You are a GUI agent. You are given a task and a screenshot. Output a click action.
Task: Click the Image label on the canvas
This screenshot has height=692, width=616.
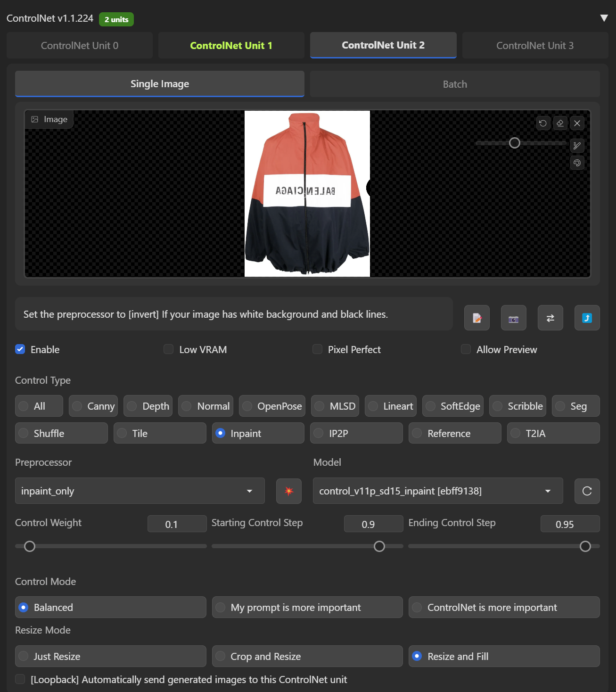point(49,119)
